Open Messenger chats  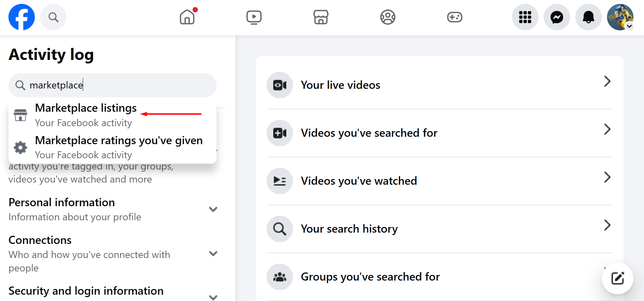click(557, 17)
